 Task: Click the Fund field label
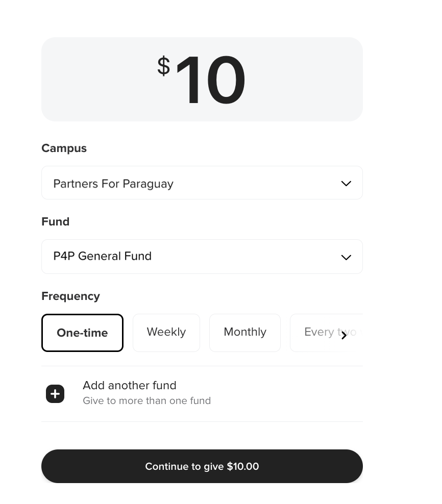tap(55, 221)
